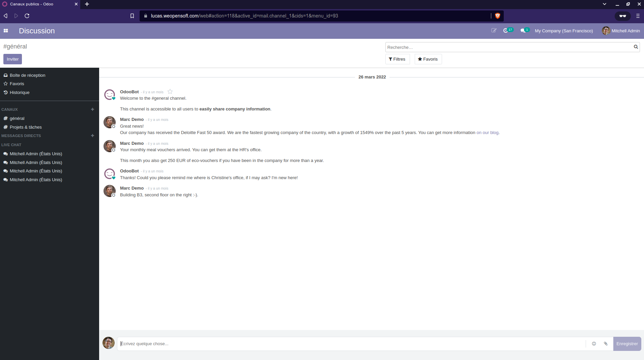644x360 pixels.
Task: Star the OdooBot welcome message
Action: pos(170,92)
